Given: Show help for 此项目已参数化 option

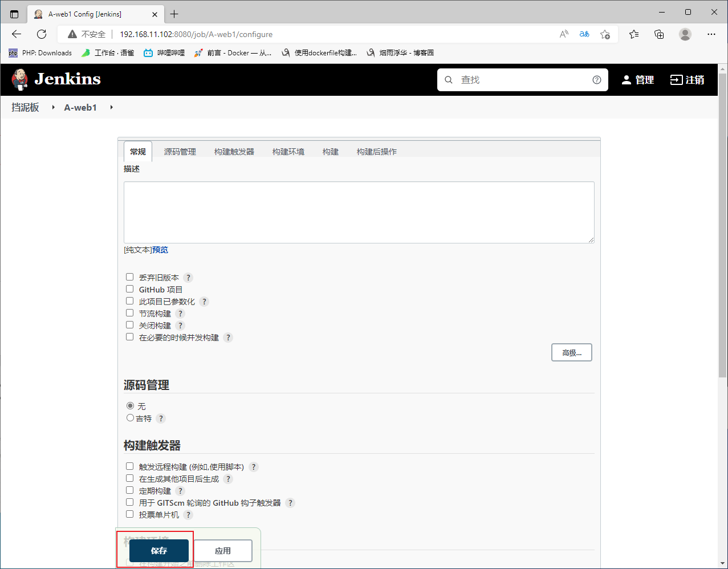Looking at the screenshot, I should (x=204, y=302).
